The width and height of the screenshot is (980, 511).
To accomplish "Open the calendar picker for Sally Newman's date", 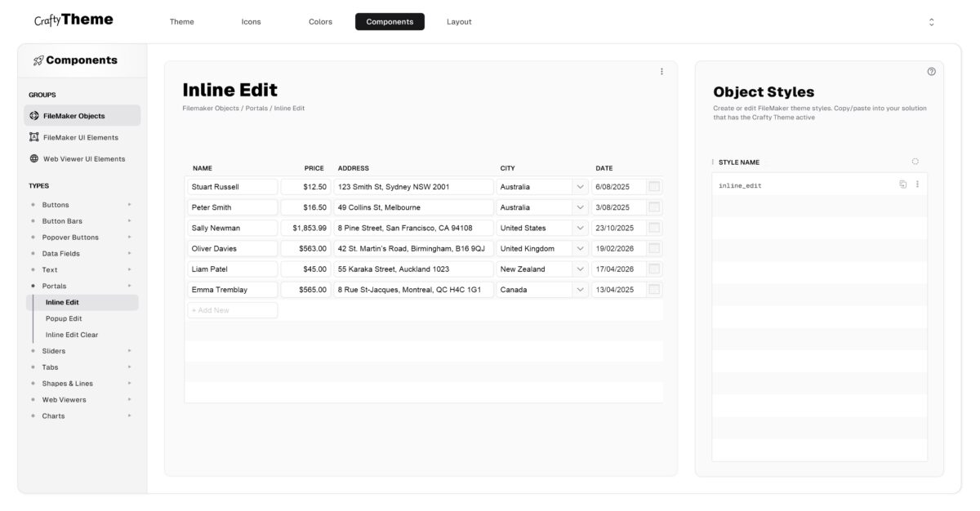I will pos(654,228).
